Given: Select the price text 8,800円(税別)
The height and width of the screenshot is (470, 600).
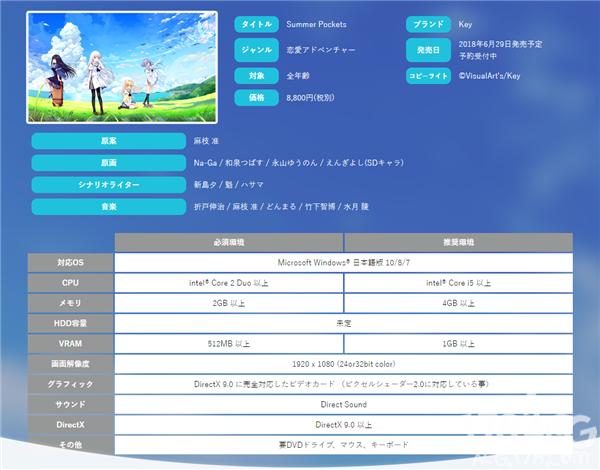Looking at the screenshot, I should coord(310,98).
